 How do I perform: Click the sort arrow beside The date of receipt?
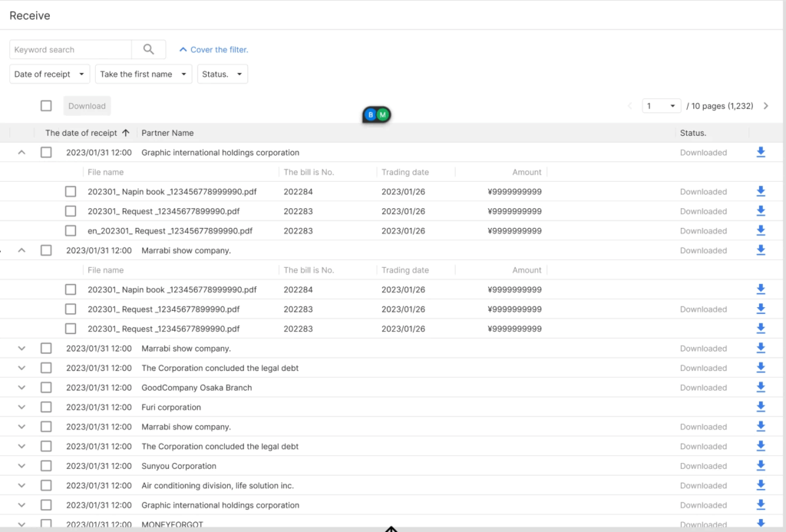coord(126,133)
